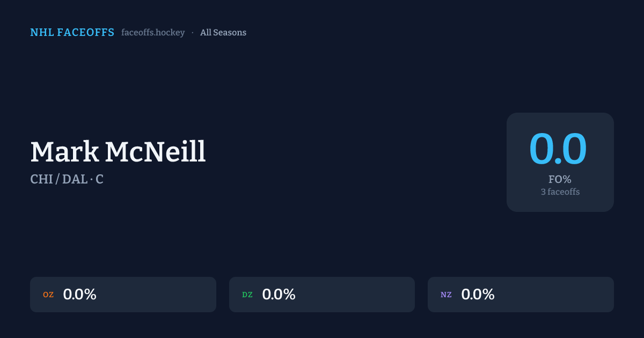Click the large blue 0.0 figure

pos(558,149)
